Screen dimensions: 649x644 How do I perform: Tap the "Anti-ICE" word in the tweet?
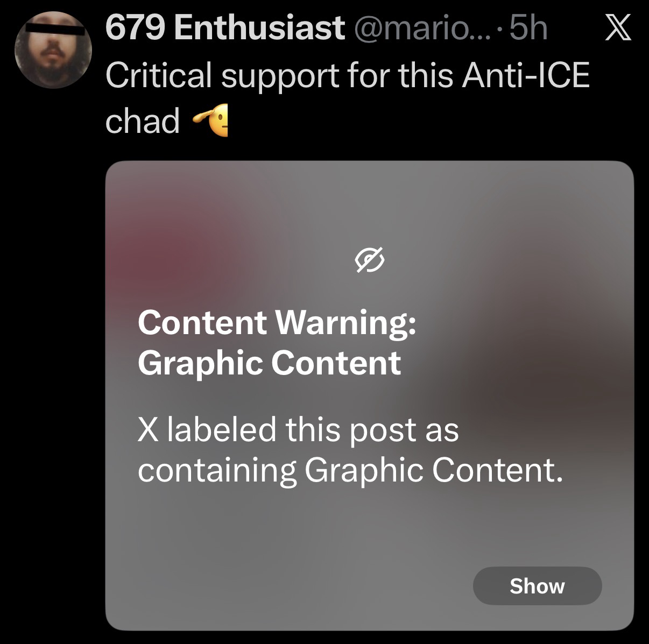tap(526, 75)
